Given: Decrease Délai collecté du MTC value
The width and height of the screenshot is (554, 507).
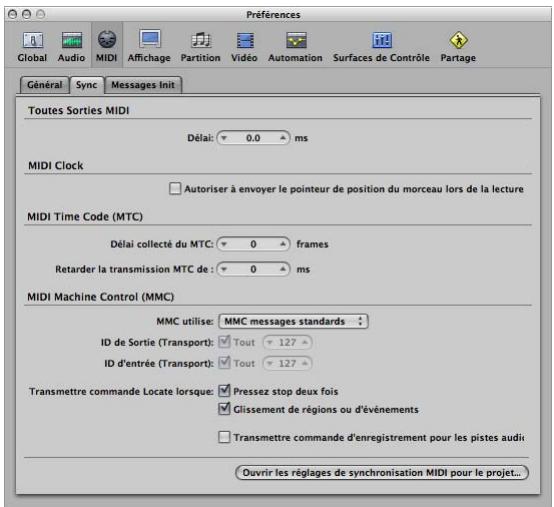Looking at the screenshot, I should [224, 244].
